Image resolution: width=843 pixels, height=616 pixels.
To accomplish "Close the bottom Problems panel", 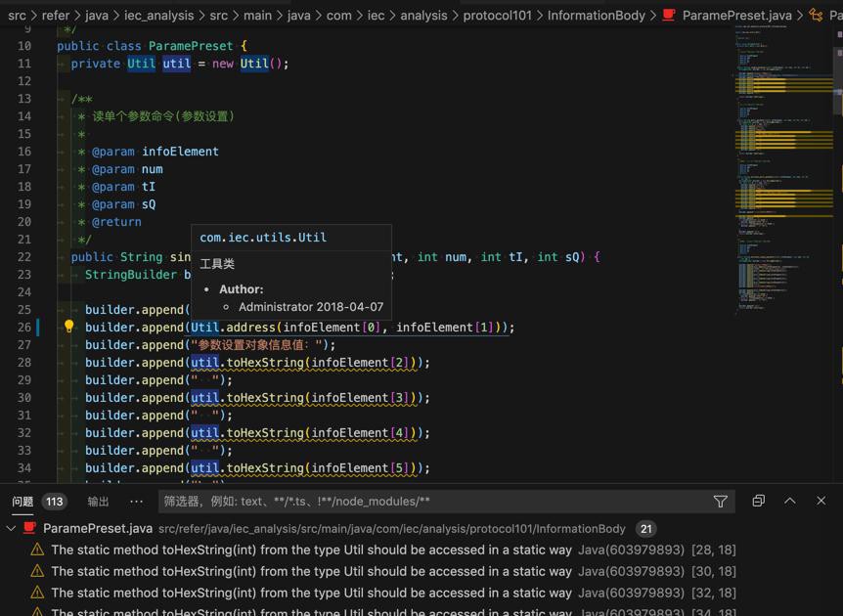I will 821,501.
